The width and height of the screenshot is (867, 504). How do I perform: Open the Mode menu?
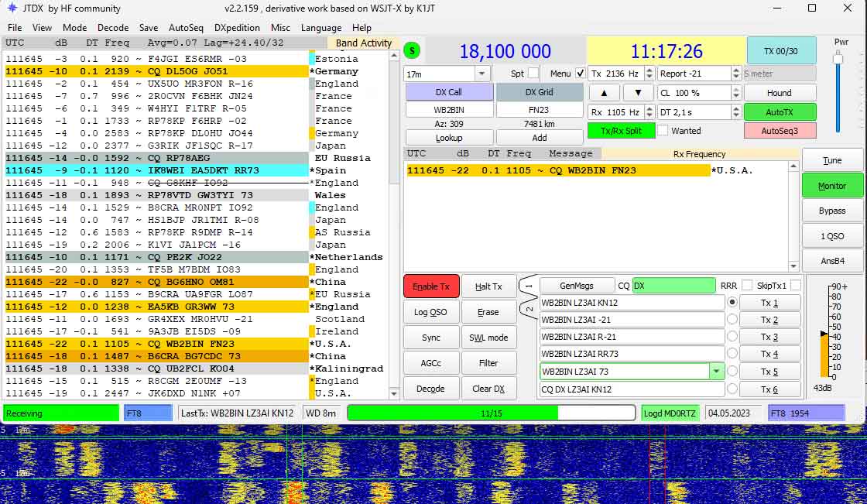[74, 28]
